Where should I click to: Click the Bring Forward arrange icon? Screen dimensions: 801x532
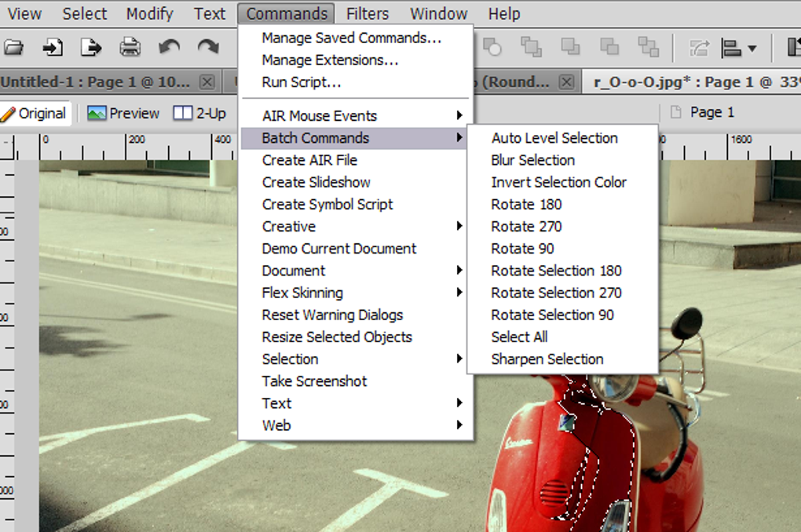pos(570,47)
